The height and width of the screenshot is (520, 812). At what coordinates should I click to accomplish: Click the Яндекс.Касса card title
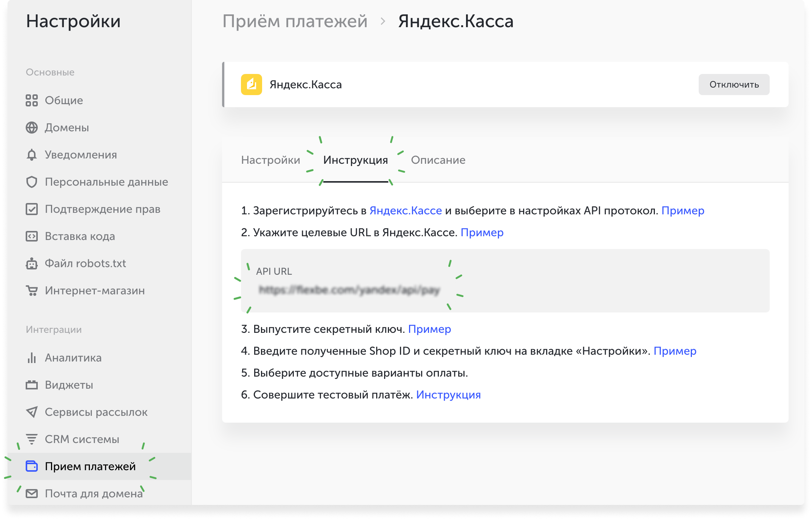point(306,85)
